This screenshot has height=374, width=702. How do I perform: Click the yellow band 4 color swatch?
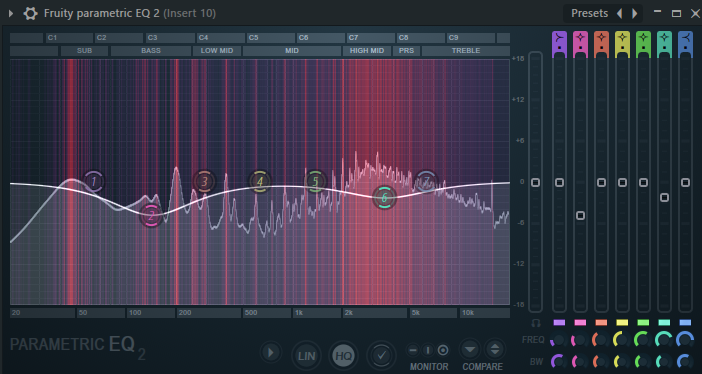point(622,322)
